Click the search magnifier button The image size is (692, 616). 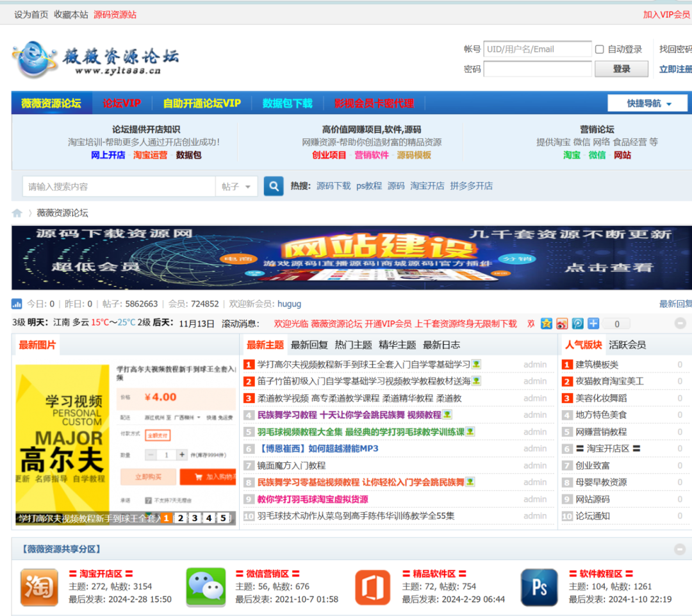[274, 187]
